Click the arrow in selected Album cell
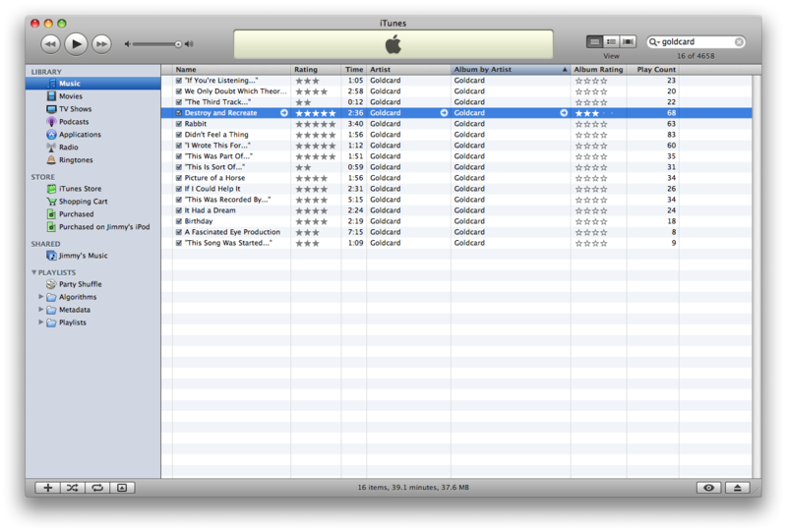The image size is (787, 532). click(564, 113)
